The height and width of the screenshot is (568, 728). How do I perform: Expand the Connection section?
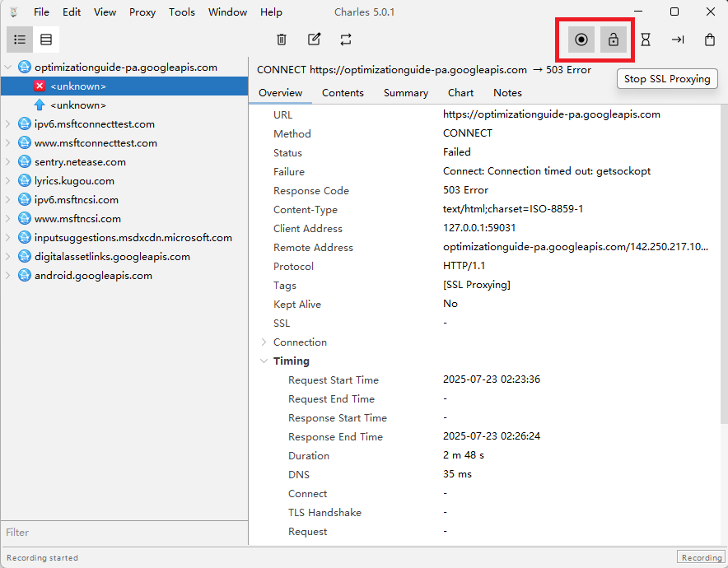264,342
